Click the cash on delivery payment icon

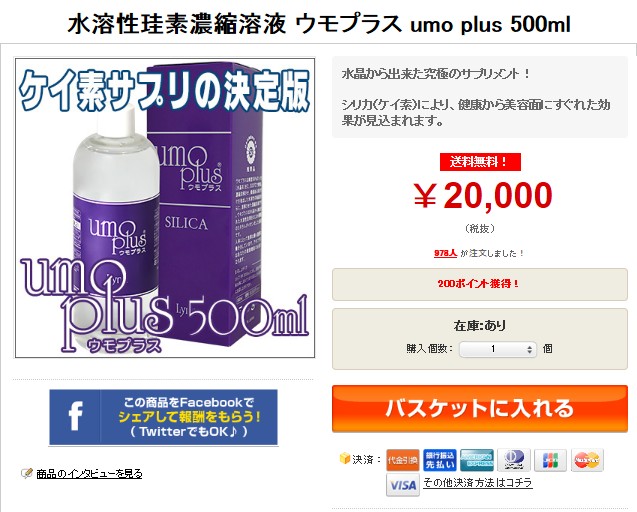(x=402, y=460)
